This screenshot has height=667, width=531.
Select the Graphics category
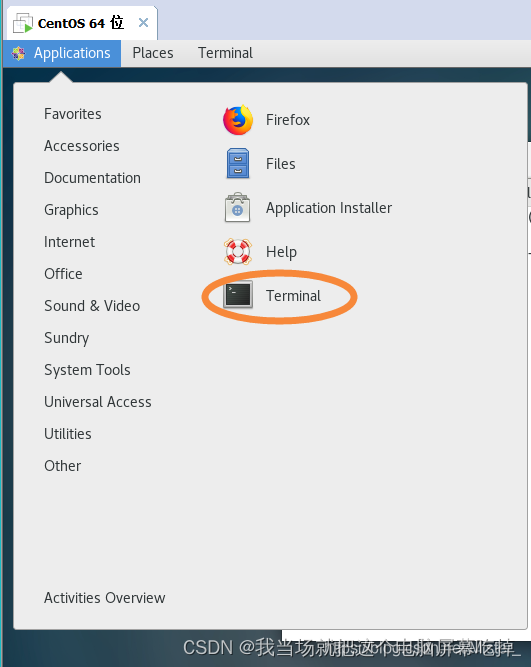(71, 210)
